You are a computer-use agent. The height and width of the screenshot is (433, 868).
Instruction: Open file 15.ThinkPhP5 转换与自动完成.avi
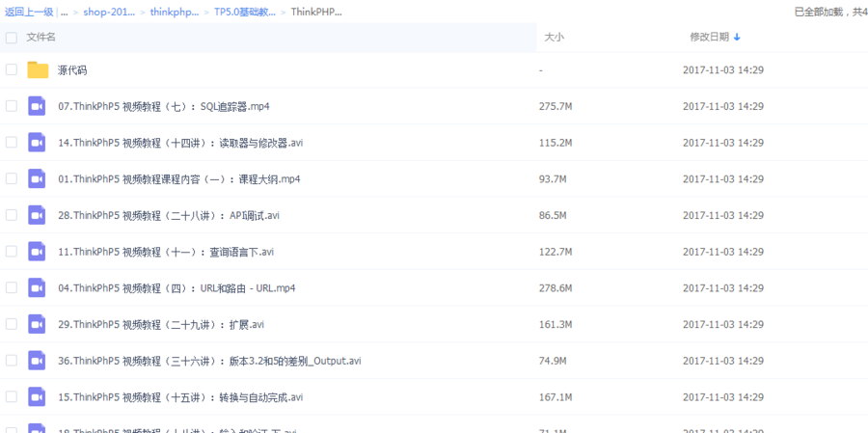pyautogui.click(x=180, y=397)
